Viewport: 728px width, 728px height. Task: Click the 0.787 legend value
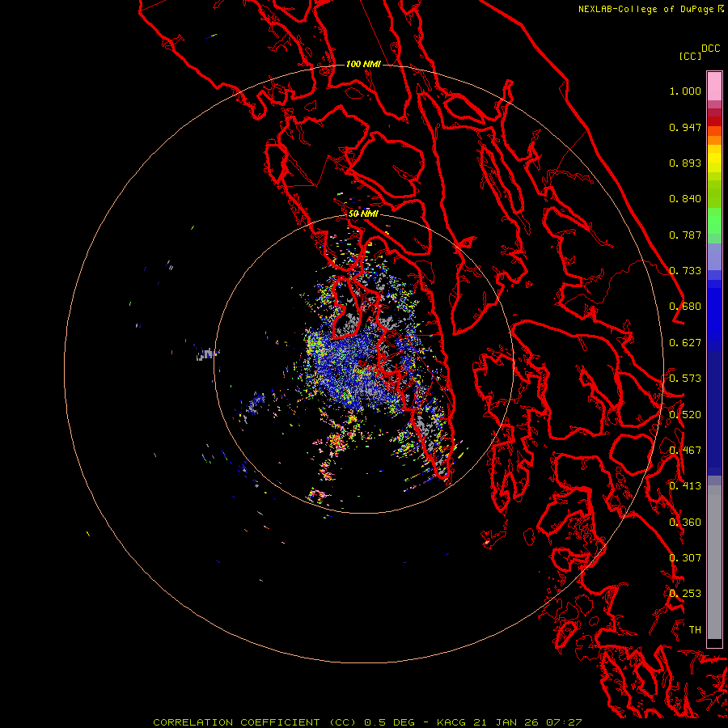(x=685, y=235)
